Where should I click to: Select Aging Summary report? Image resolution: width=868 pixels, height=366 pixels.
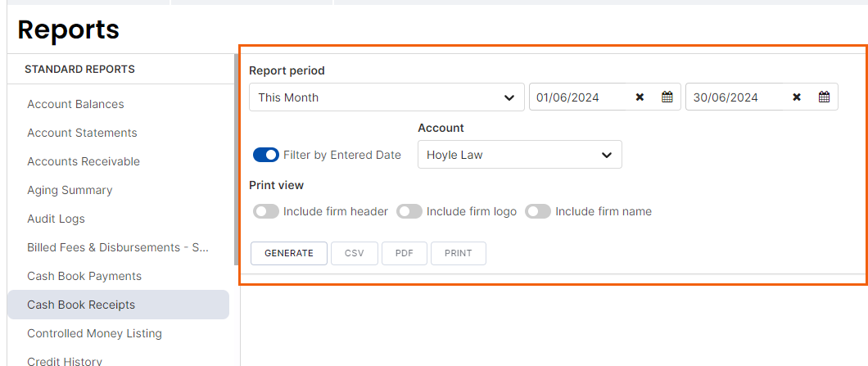click(70, 190)
